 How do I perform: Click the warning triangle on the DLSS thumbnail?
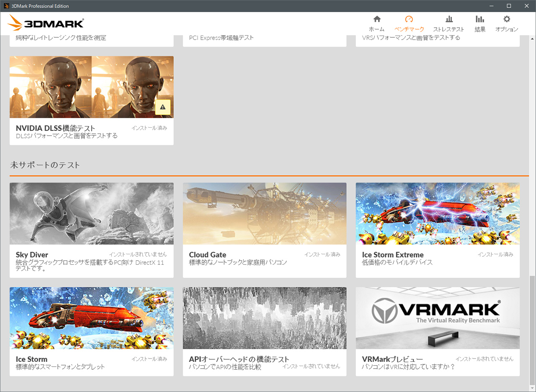pyautogui.click(x=162, y=107)
